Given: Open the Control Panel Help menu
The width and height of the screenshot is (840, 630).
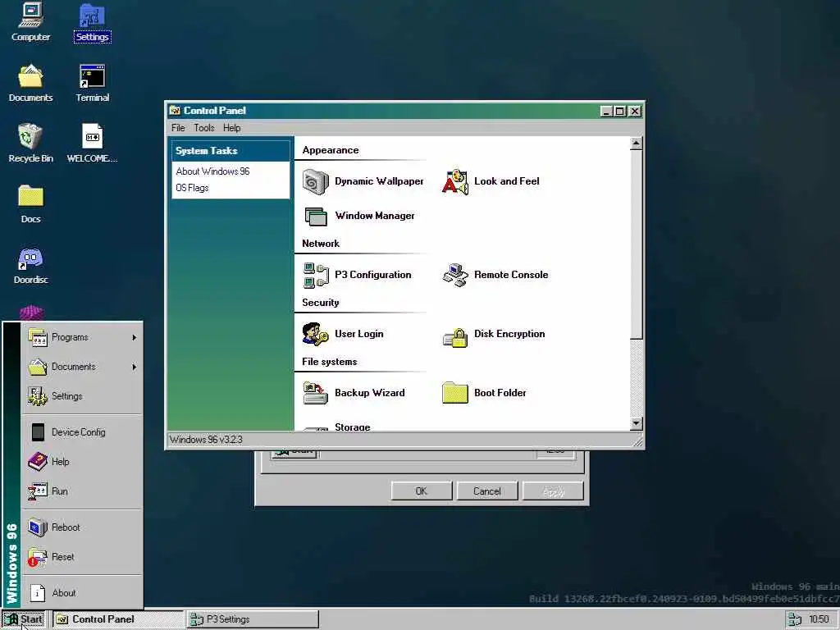Looking at the screenshot, I should 232,128.
